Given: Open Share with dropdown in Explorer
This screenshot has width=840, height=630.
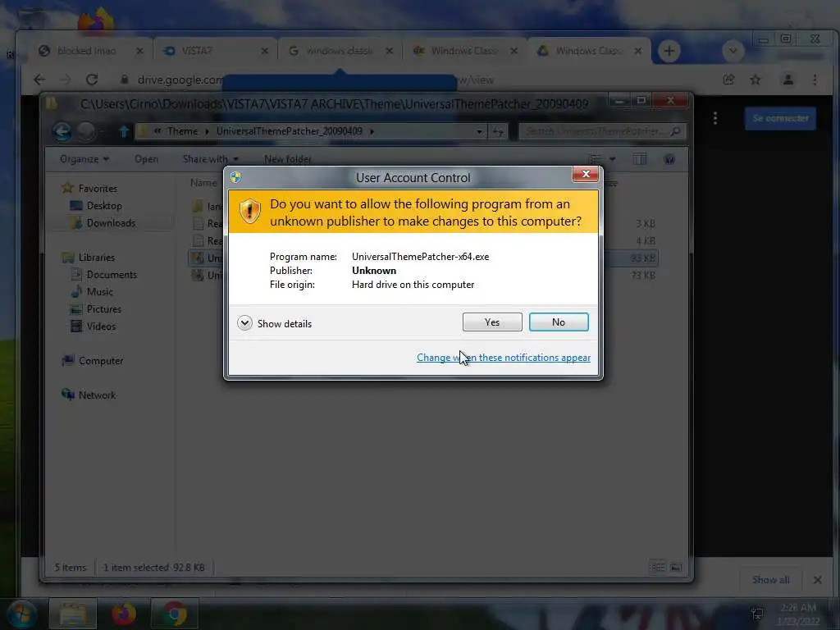Looking at the screenshot, I should 210,159.
